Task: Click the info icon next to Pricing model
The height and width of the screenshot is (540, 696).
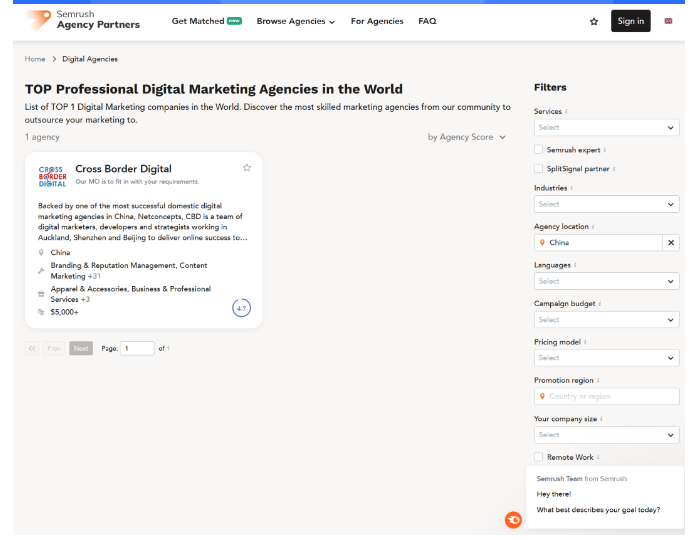Action: (x=585, y=342)
